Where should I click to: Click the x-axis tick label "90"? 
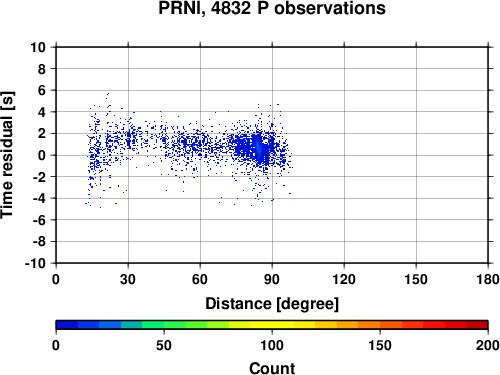pyautogui.click(x=272, y=279)
